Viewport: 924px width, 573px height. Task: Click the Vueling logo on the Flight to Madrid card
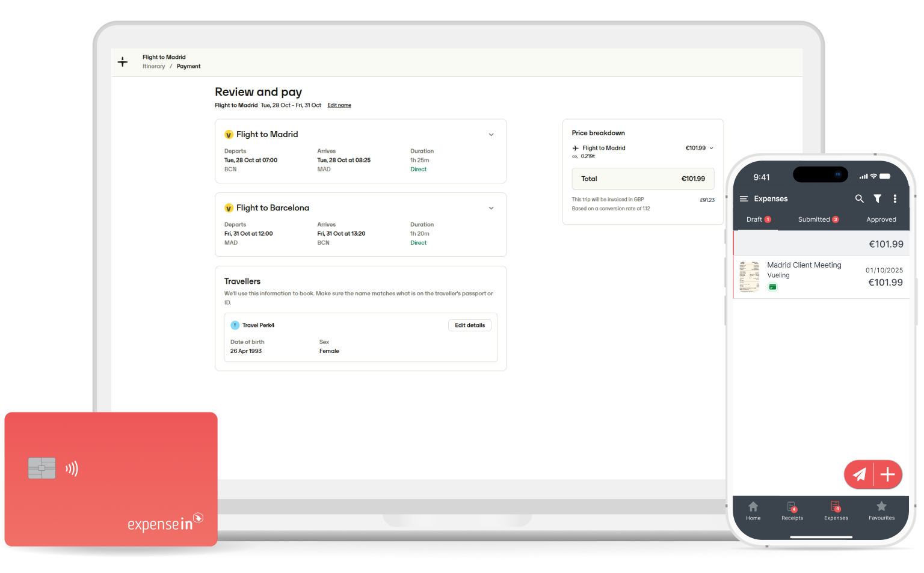coord(229,135)
